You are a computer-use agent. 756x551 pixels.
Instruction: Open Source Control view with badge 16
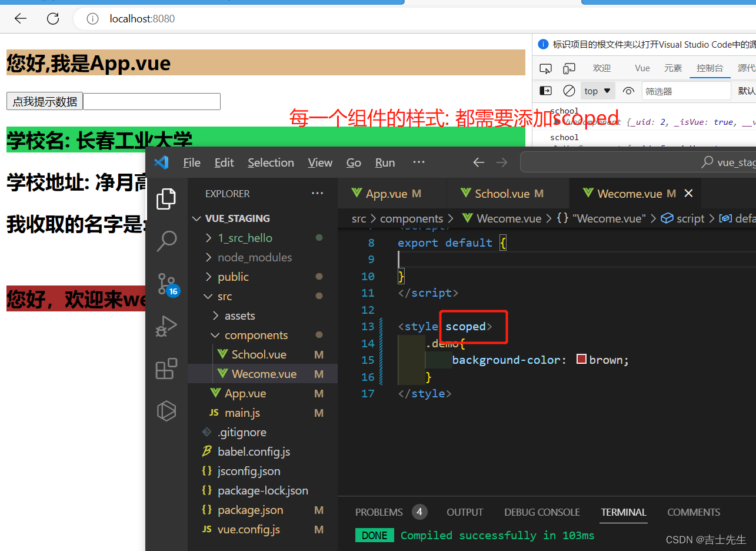[x=166, y=284]
